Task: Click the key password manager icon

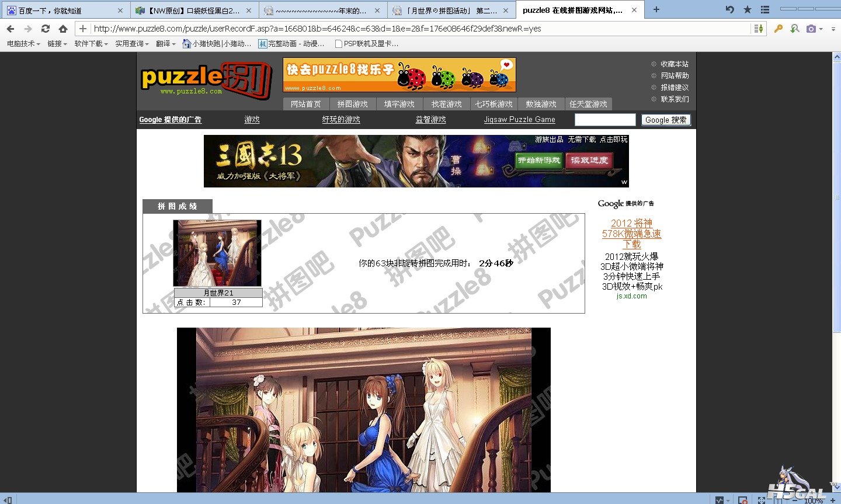Action: [779, 29]
